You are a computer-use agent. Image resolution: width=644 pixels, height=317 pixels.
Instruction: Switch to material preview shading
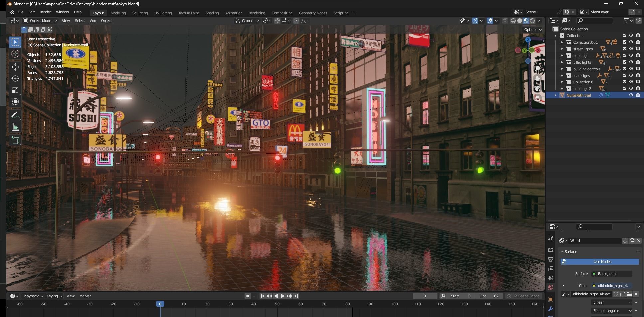coord(526,21)
